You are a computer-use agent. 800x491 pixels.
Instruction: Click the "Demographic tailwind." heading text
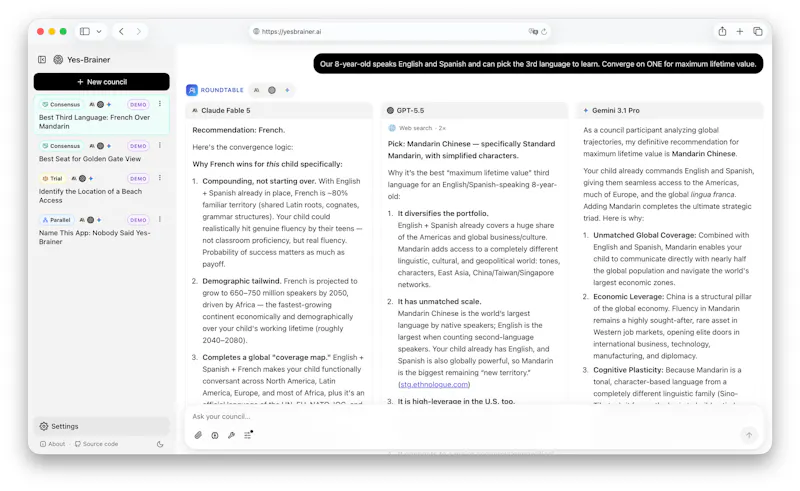[x=242, y=281]
